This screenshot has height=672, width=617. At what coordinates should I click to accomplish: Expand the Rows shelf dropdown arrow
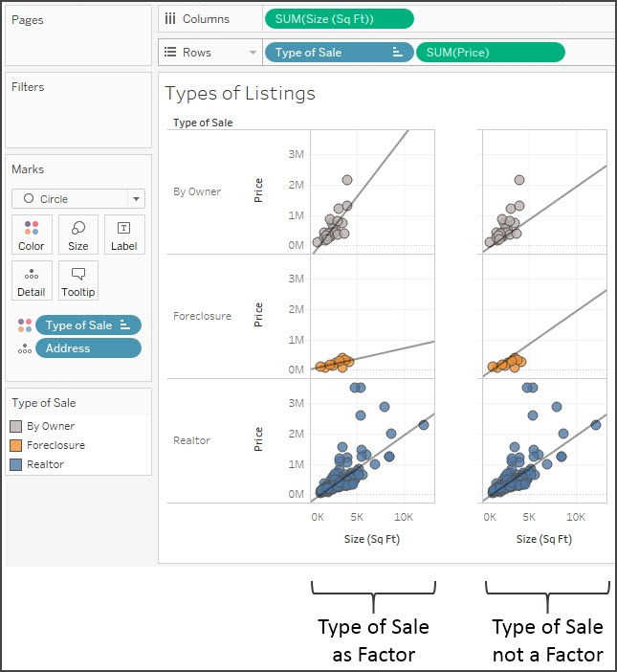point(253,53)
